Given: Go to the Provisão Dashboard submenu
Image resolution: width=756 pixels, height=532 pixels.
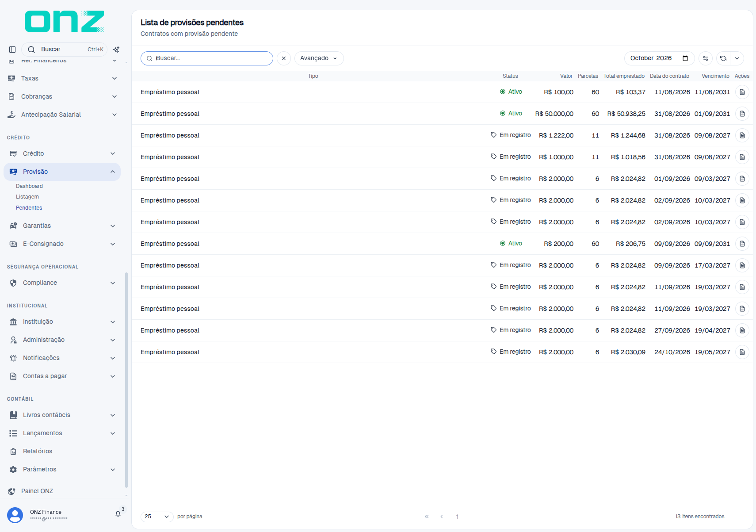Looking at the screenshot, I should [x=29, y=186].
